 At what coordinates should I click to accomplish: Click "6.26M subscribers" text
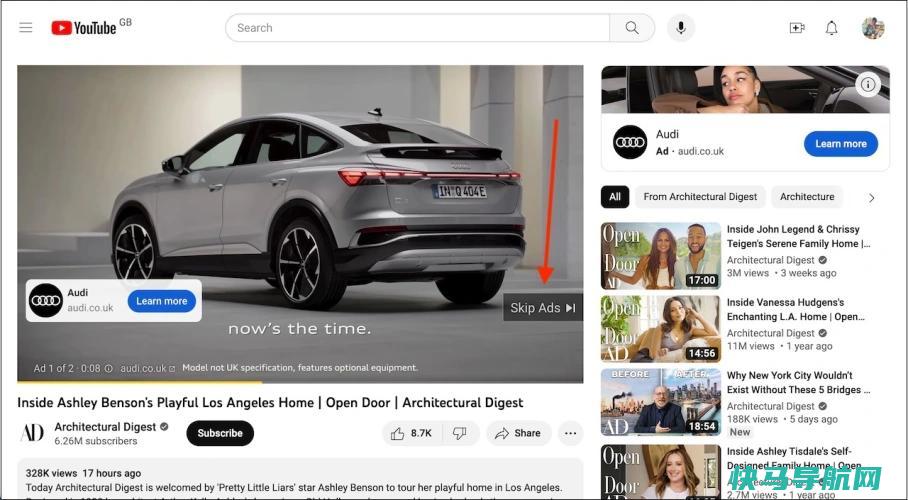click(96, 441)
